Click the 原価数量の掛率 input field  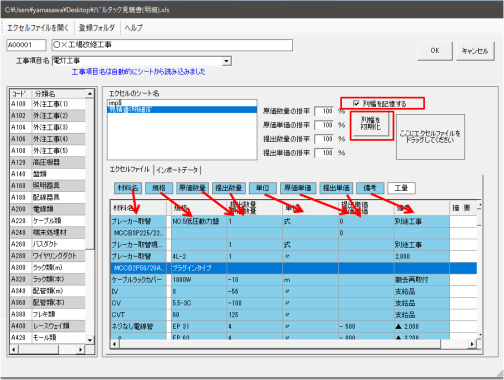click(x=324, y=111)
